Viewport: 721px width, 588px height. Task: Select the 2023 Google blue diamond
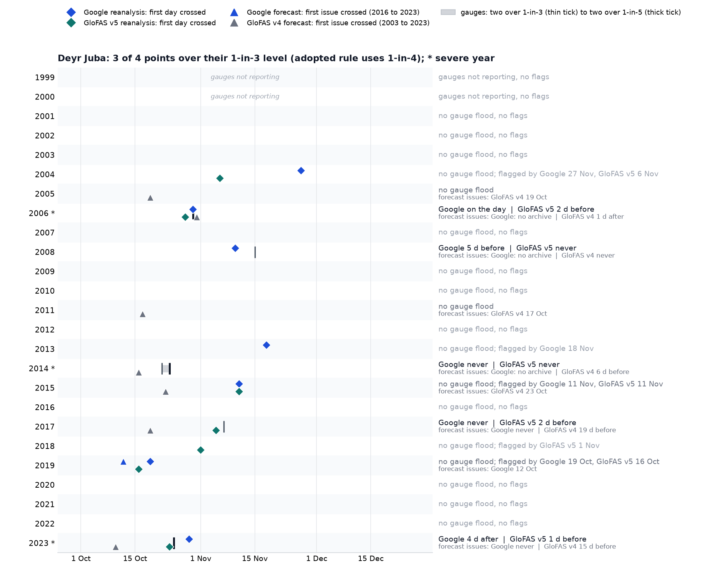click(x=189, y=539)
